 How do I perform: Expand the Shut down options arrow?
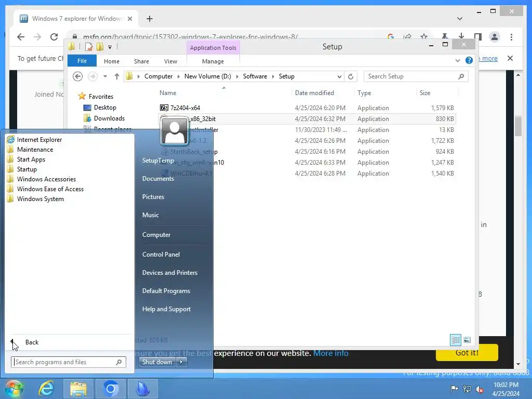coord(181,362)
